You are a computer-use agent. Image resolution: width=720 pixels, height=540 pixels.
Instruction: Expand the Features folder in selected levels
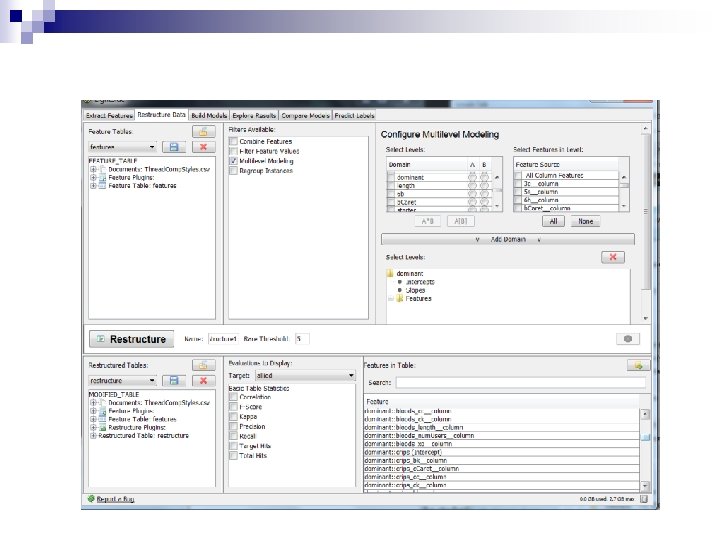390,298
